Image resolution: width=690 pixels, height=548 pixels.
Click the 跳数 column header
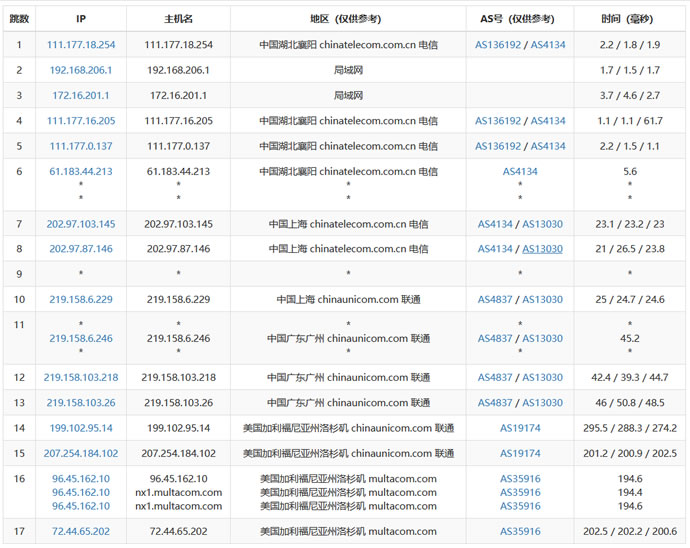19,19
